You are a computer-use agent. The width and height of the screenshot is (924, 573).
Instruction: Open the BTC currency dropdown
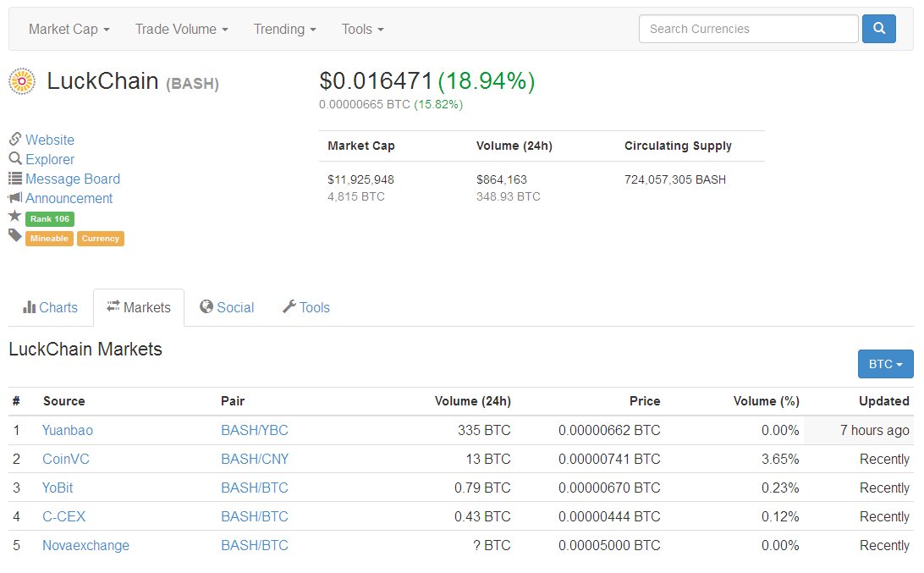(885, 364)
